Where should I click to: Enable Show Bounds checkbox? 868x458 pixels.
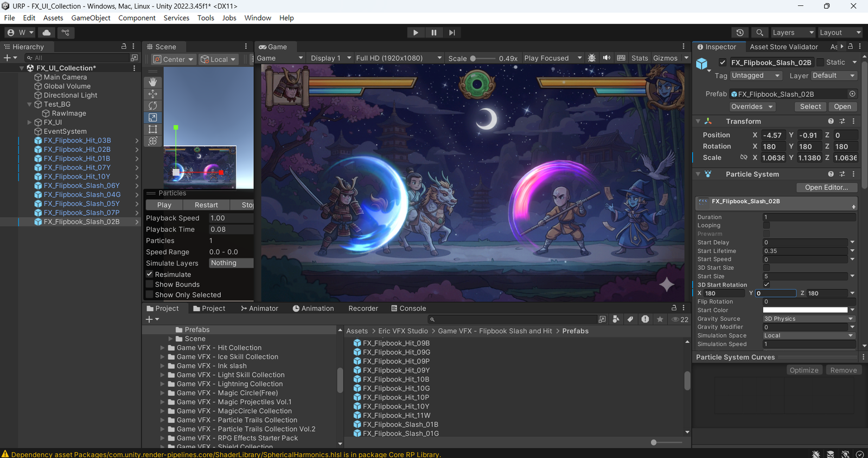pos(150,285)
